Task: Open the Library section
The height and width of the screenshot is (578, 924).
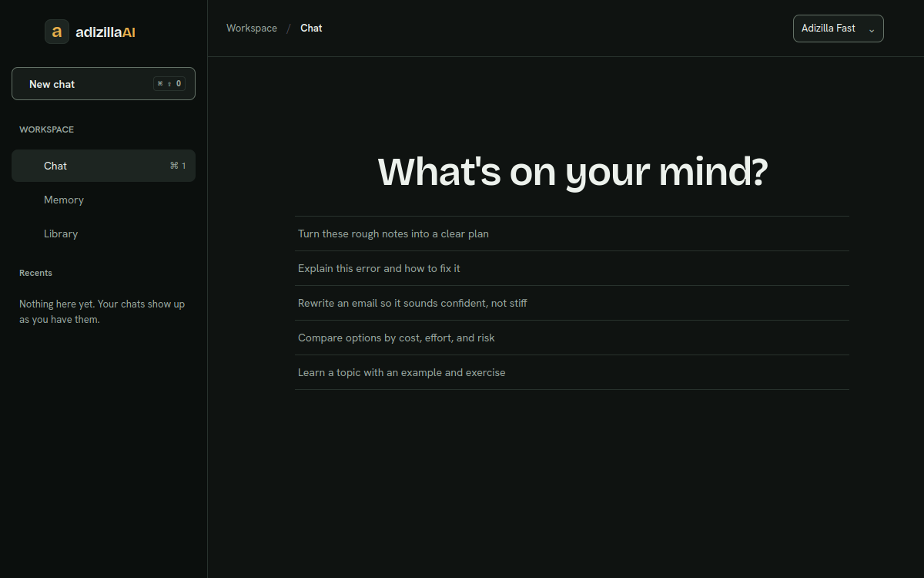Action: pos(103,234)
